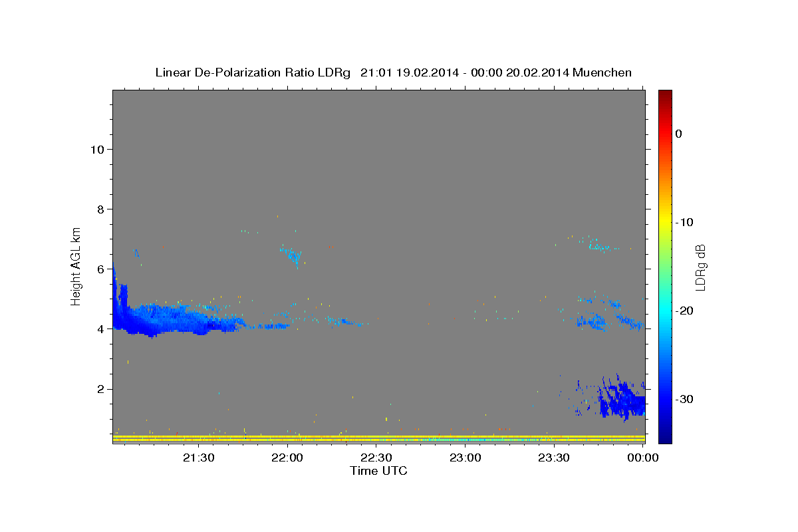Viewport: 798px width, 532px height.
Task: Click the 'LDRg dB' colorbar label
Action: [700, 267]
